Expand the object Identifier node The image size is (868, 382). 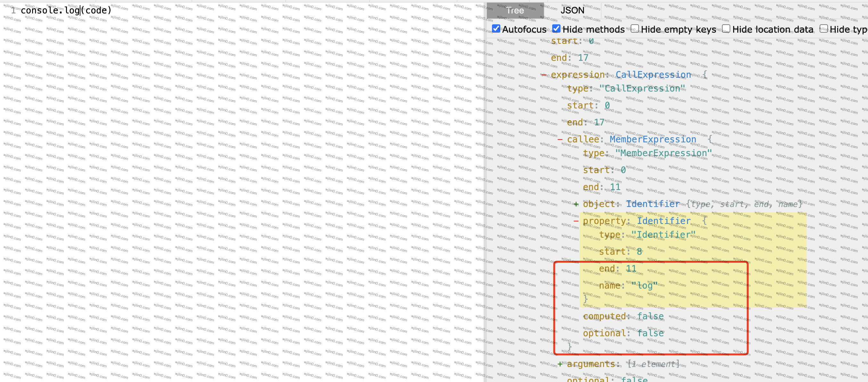click(576, 204)
